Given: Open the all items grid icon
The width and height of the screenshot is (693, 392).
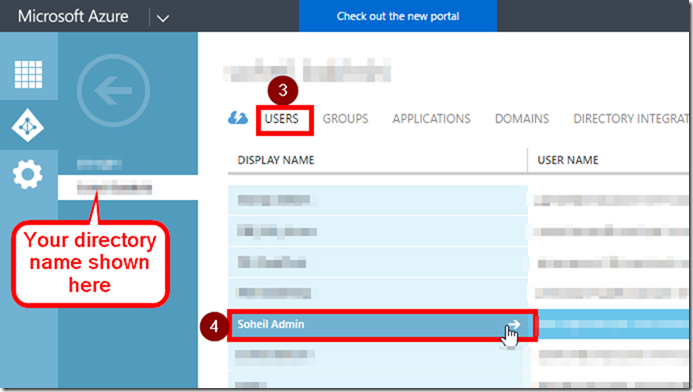Looking at the screenshot, I should (28, 74).
